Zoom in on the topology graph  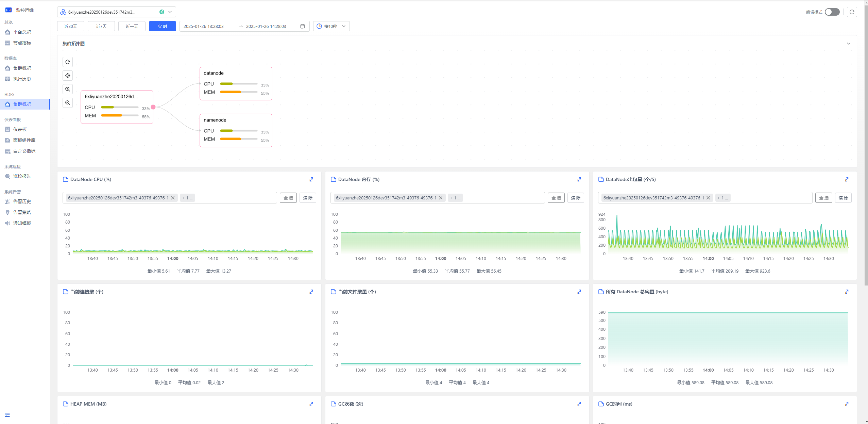tap(68, 89)
